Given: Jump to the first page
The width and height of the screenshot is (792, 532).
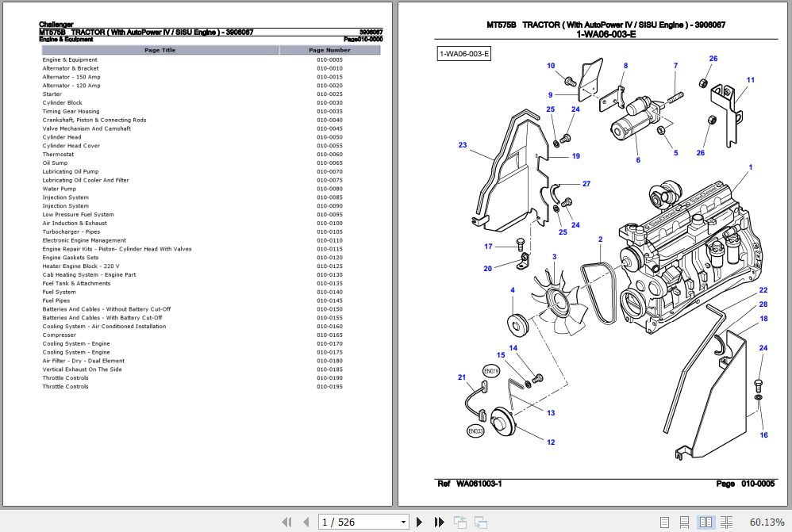Looking at the screenshot, I should point(287,522).
